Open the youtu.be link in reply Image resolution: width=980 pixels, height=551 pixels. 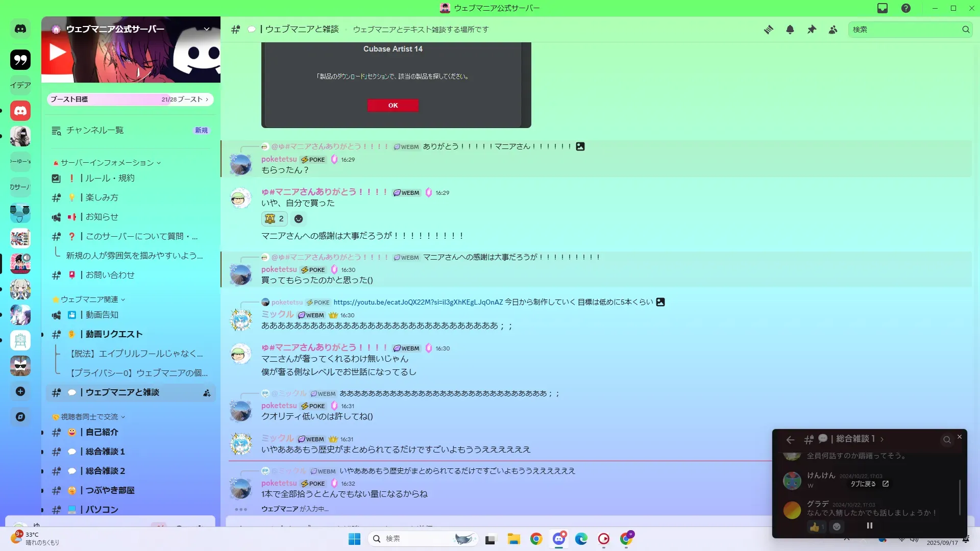click(418, 303)
